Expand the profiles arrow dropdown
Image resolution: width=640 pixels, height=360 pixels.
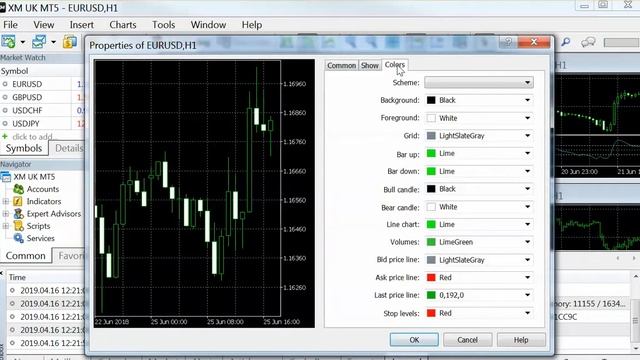(53, 42)
